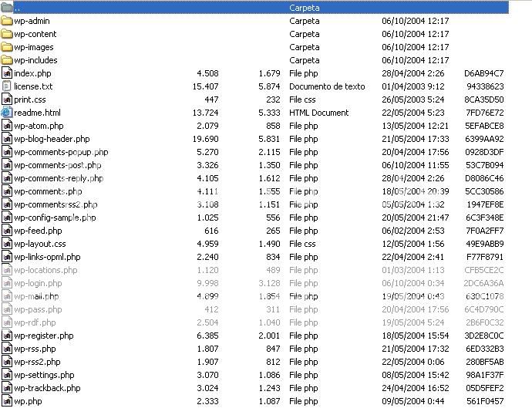Click date 06/10/2004 11:55 of wp-comments-post.php
Screen dimensions: 532x415
tap(416, 165)
